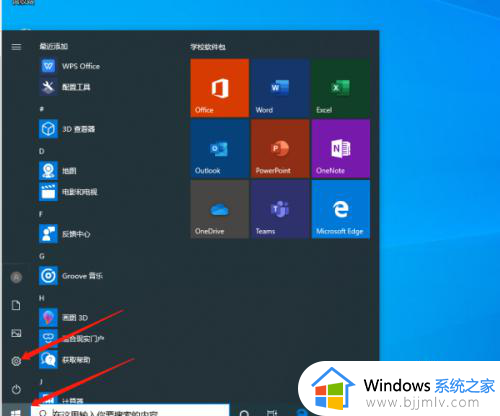Screen dimensions: 500x416
Task: Open Task View icon on taskbar
Action: (x=272, y=413)
